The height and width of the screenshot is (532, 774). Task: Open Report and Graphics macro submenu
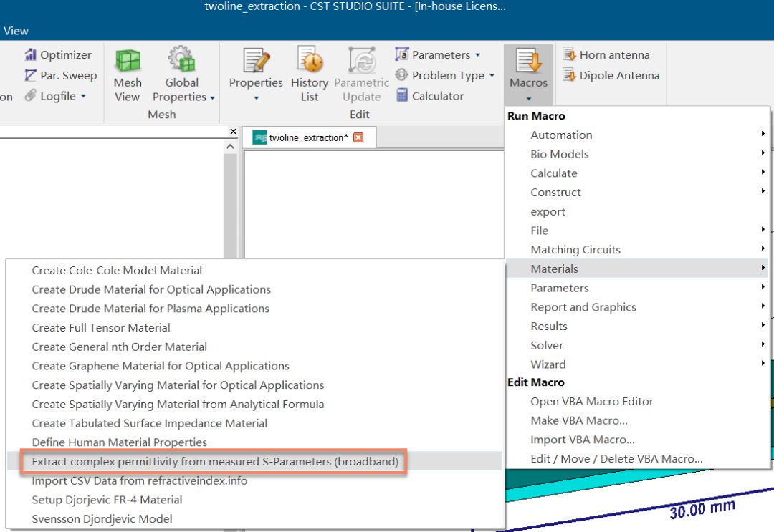point(637,307)
